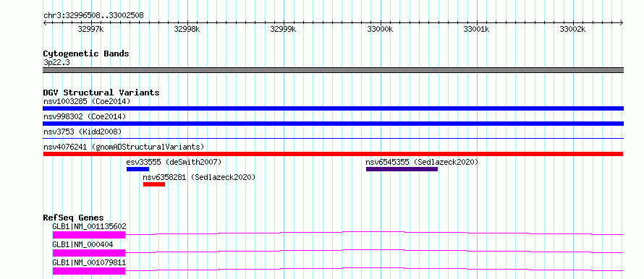Click the GLB1|NM_001079811 gene label
Viewport: 644px width, 279px height.
click(x=89, y=262)
